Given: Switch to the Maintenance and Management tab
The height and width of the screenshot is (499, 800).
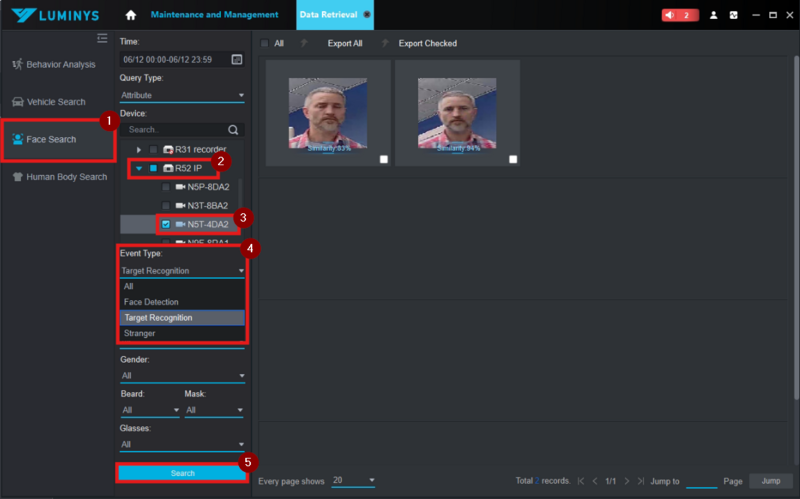Looking at the screenshot, I should click(x=214, y=15).
